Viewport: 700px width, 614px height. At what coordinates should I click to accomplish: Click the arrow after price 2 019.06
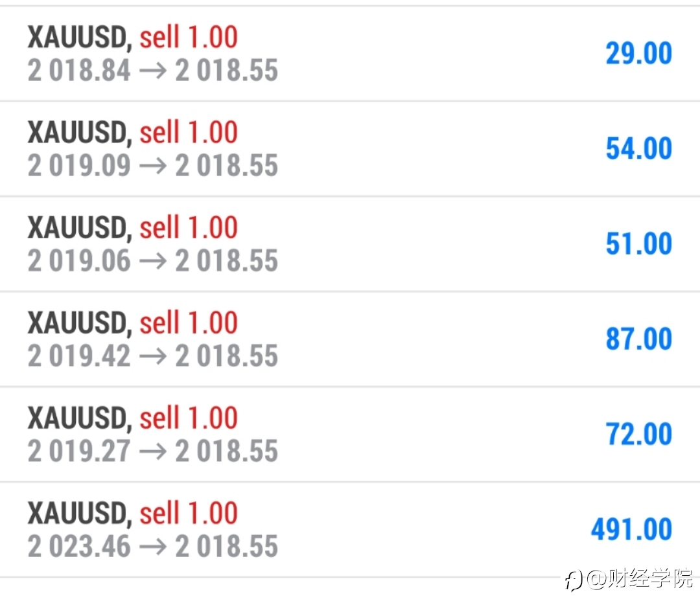153,262
